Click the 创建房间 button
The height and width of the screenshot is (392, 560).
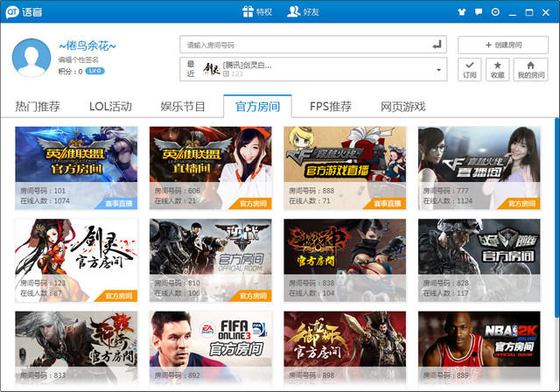coord(503,45)
